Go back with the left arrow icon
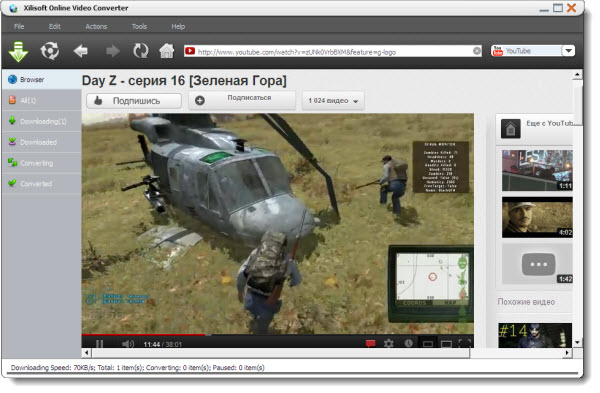 pos(81,51)
